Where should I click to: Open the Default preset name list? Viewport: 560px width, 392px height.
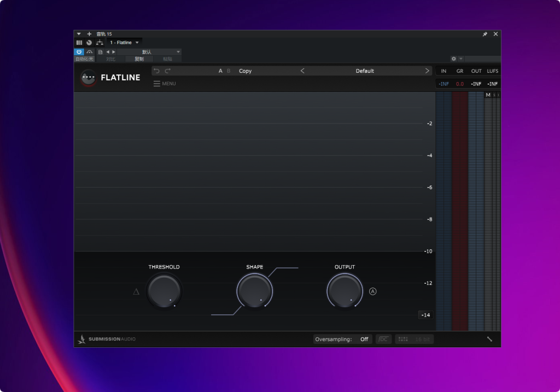click(365, 71)
